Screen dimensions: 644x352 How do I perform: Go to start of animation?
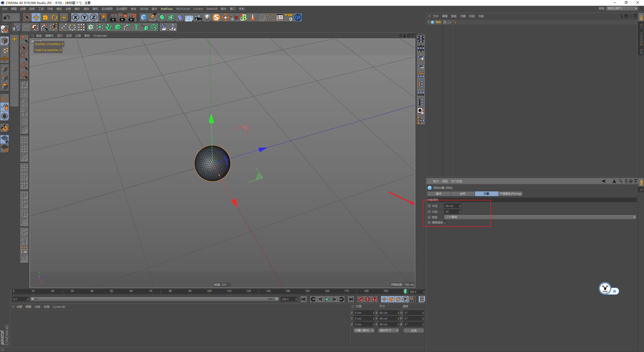[304, 299]
